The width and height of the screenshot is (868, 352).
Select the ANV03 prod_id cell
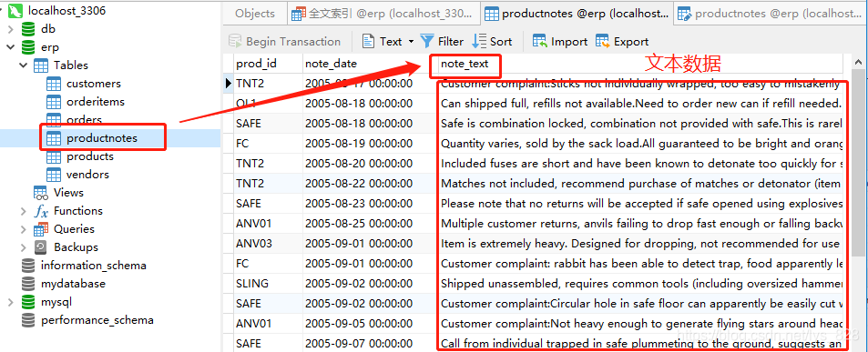click(x=268, y=244)
